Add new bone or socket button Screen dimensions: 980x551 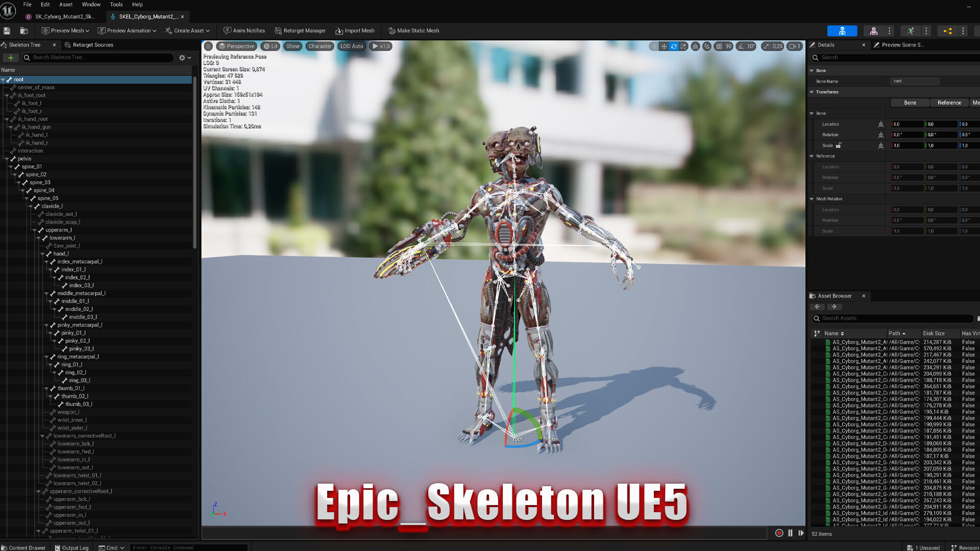coord(11,58)
